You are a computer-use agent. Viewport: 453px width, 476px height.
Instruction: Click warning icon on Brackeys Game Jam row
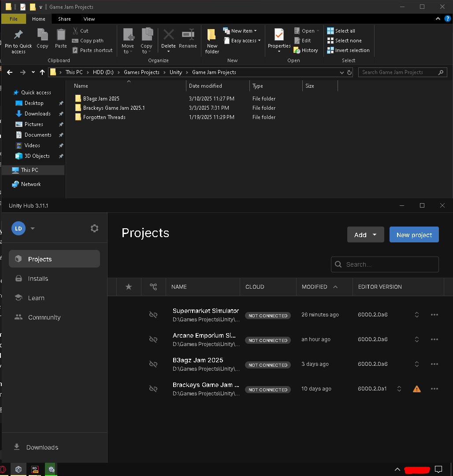click(417, 389)
